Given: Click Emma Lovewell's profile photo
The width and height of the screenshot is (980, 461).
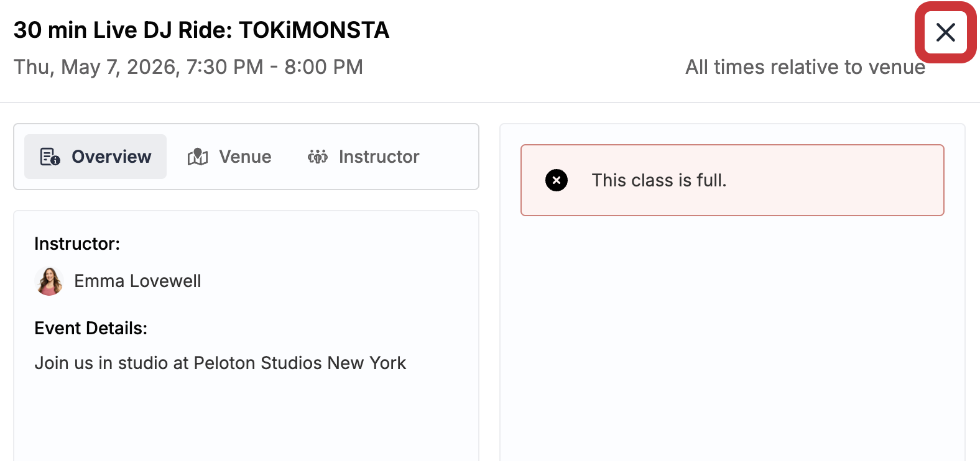Looking at the screenshot, I should point(49,281).
